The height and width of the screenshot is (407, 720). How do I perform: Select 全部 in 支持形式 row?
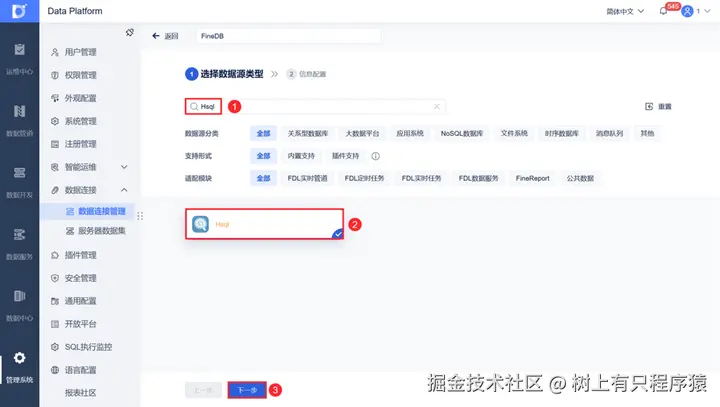coord(263,156)
